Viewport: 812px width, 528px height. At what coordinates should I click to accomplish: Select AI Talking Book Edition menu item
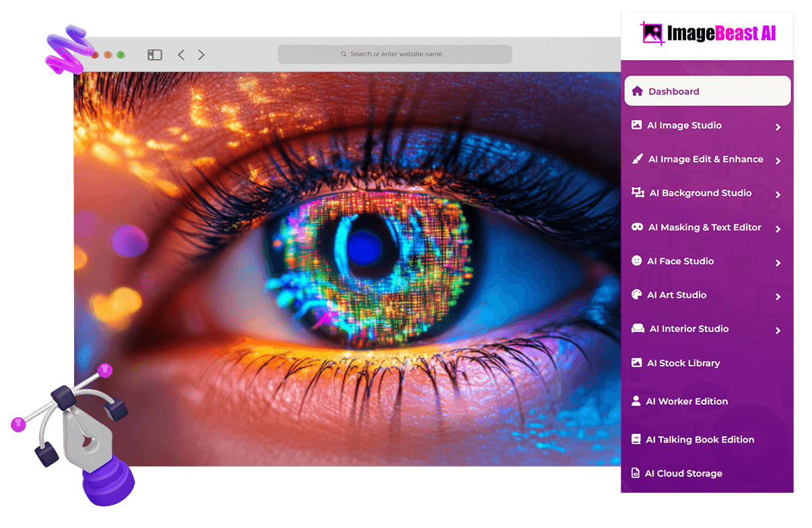coord(699,440)
